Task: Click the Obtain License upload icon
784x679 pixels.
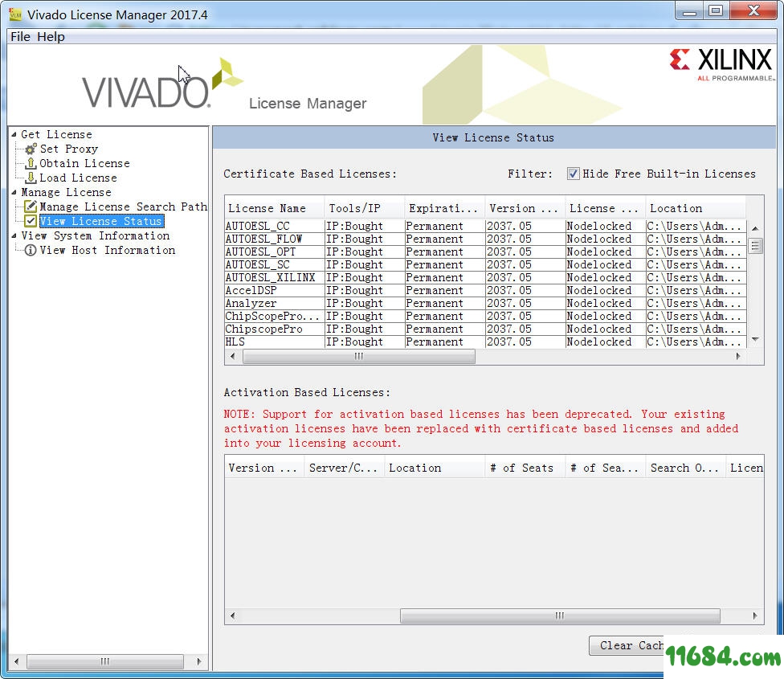Action: tap(29, 163)
